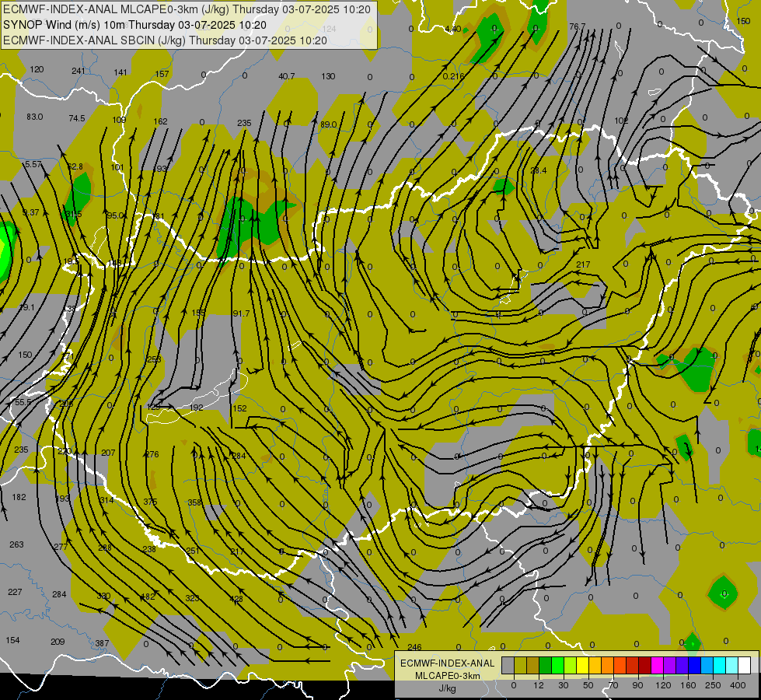The height and width of the screenshot is (700, 761).
Task: Click the map value '323'
Action: [x=192, y=598]
